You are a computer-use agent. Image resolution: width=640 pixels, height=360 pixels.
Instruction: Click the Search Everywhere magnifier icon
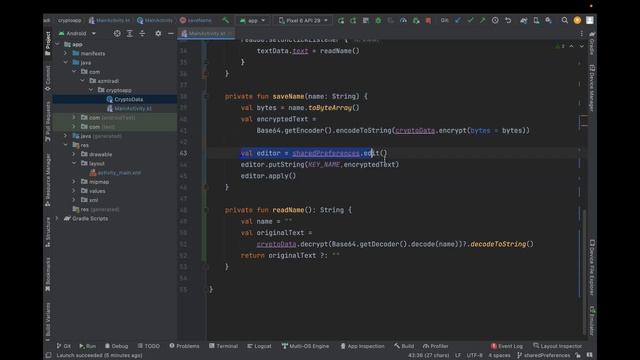564,20
